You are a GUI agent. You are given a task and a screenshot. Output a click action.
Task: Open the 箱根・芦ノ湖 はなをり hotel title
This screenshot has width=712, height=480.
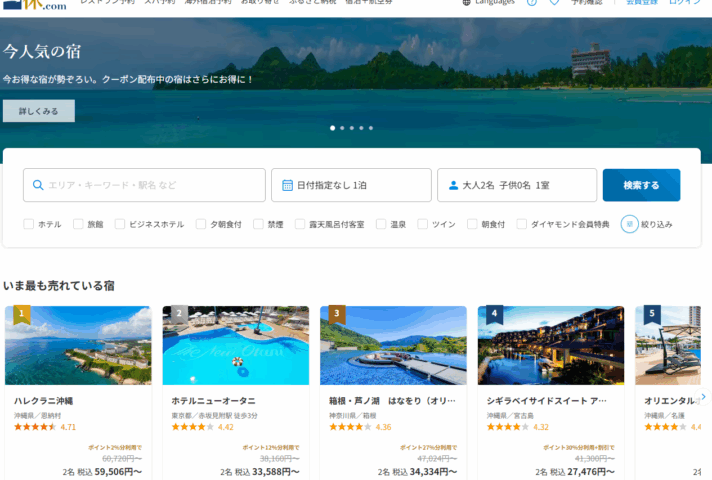392,401
